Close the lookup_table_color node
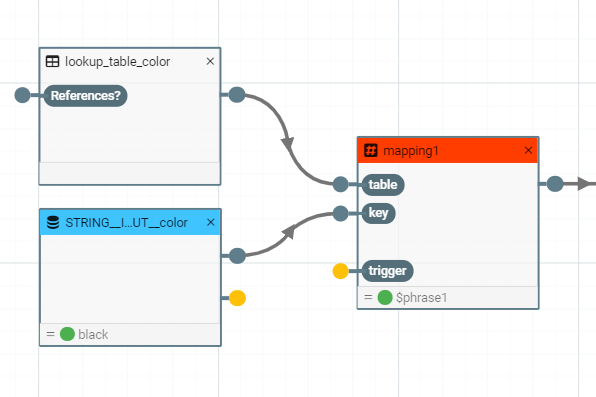The width and height of the screenshot is (596, 397). [x=210, y=61]
